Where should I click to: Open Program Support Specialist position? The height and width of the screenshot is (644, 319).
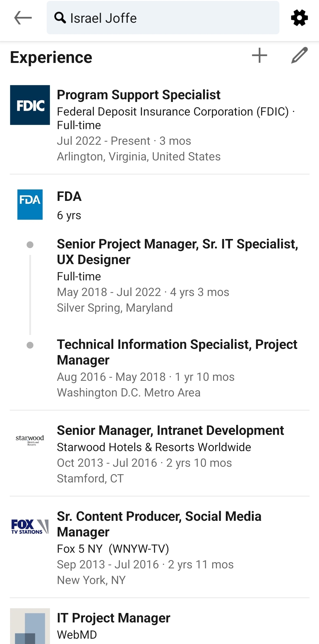point(139,95)
